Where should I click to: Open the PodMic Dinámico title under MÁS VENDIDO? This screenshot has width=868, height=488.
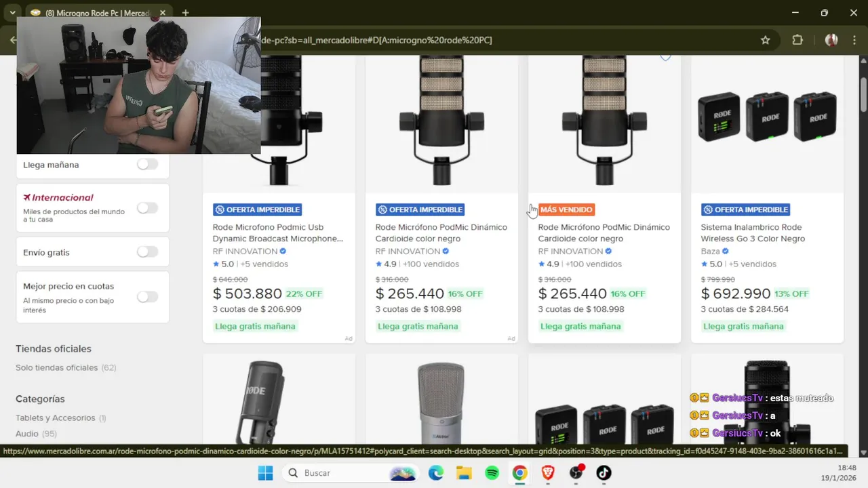[604, 232]
